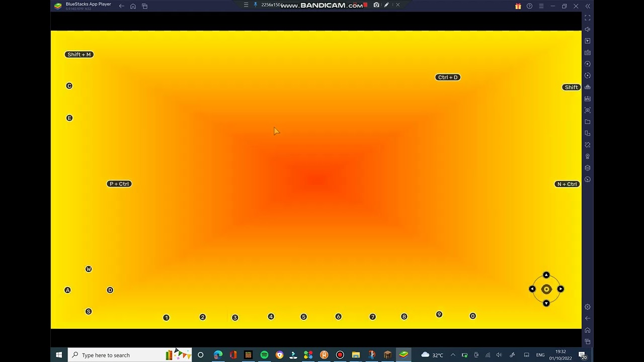Image resolution: width=644 pixels, height=362 pixels.
Task: Click the right arrow on the D-pad control
Action: pyautogui.click(x=560, y=289)
